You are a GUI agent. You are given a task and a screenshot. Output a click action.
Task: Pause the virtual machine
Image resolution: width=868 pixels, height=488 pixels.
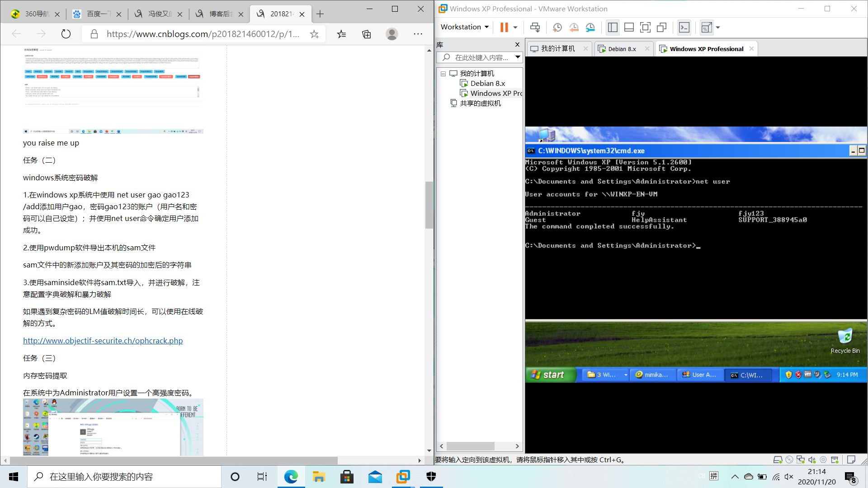[x=504, y=28]
